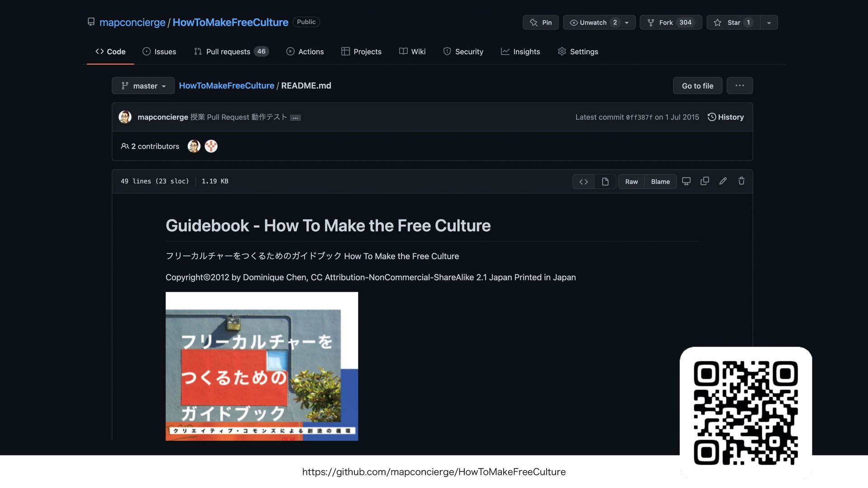Open the master branch dropdown
Image resolution: width=868 pixels, height=488 pixels.
pos(143,86)
